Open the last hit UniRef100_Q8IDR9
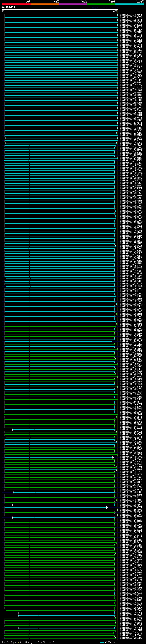This screenshot has width=146, height=644. pyautogui.click(x=131, y=638)
